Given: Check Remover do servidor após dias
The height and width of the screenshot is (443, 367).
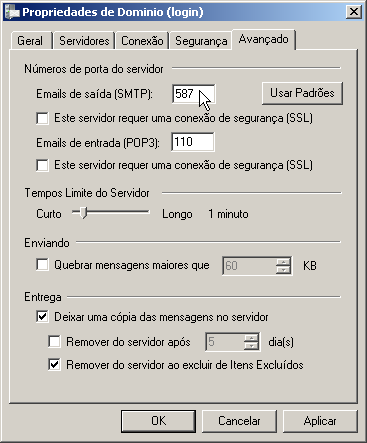Looking at the screenshot, I should tap(54, 342).
